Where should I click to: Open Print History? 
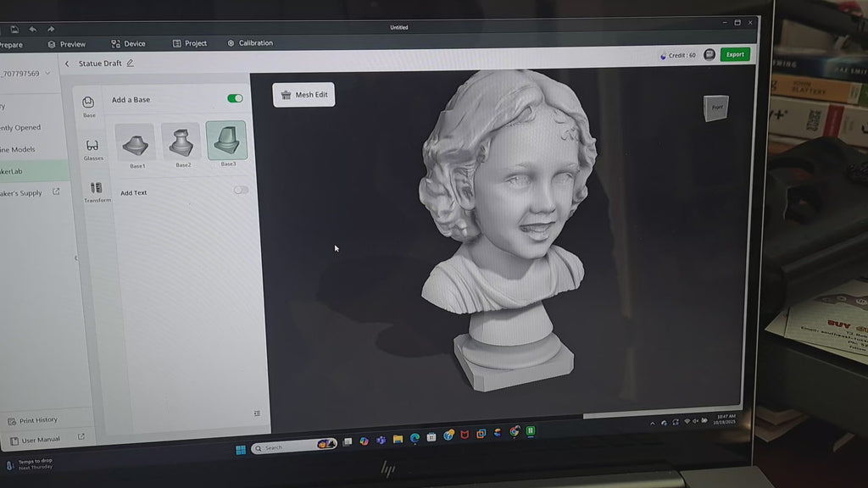[x=38, y=419]
